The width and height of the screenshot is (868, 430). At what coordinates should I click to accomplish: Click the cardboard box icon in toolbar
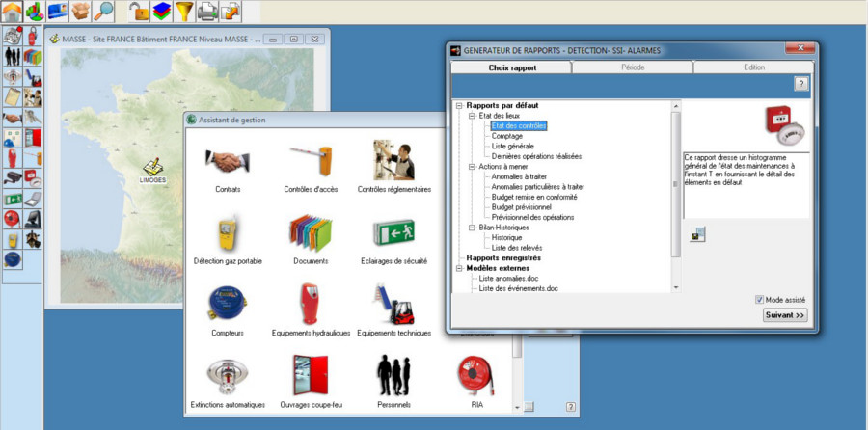(80, 11)
